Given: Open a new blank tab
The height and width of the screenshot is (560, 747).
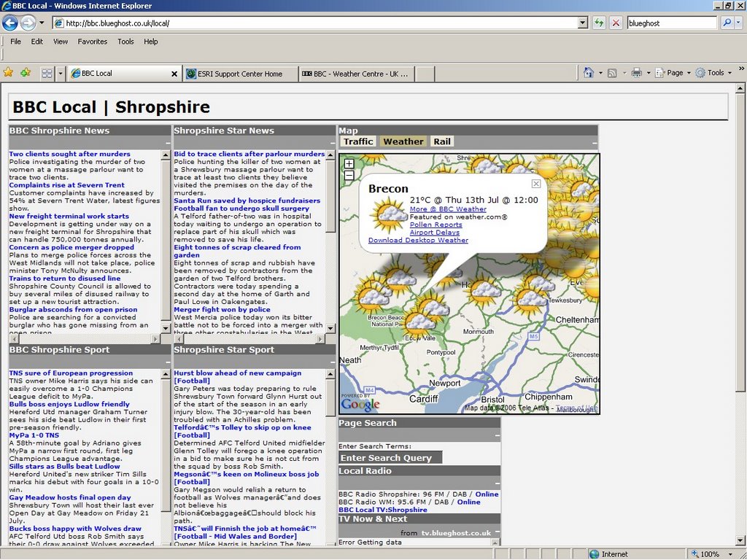Looking at the screenshot, I should 425,74.
